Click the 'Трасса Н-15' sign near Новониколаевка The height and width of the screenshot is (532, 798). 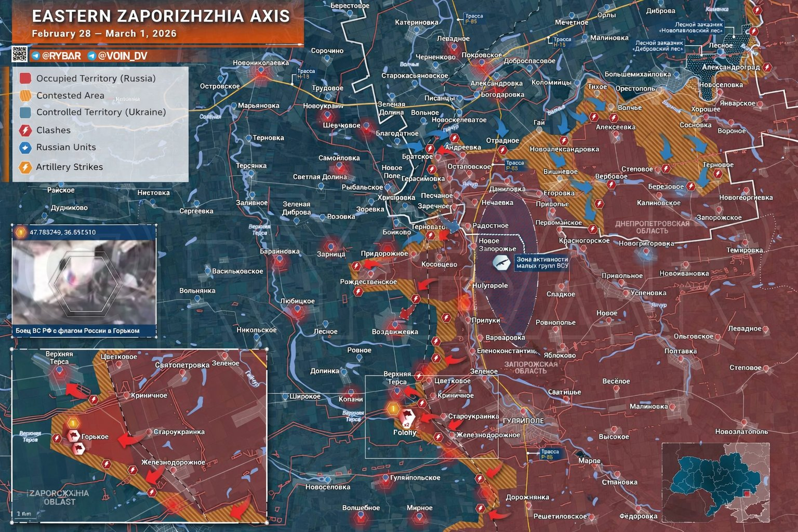[x=306, y=74]
